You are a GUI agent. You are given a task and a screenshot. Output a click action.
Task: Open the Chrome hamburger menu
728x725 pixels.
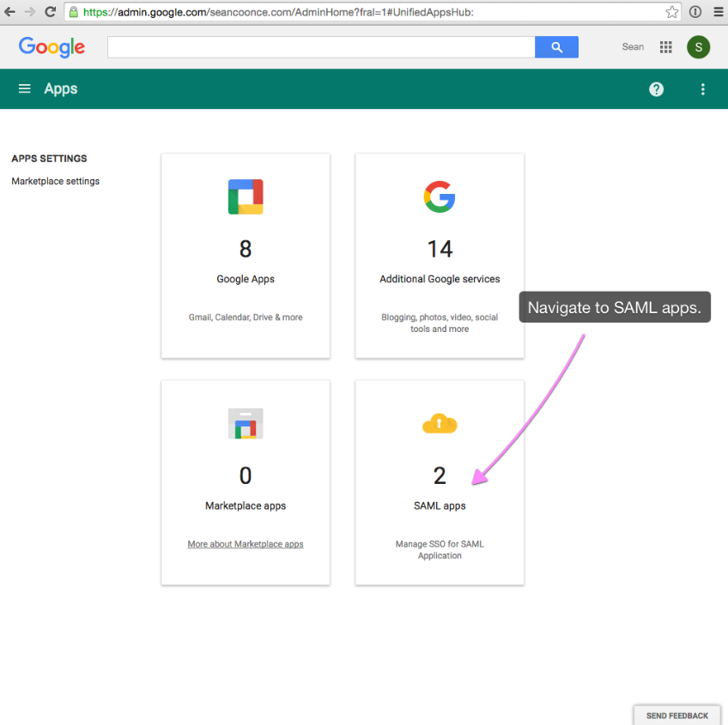[719, 12]
